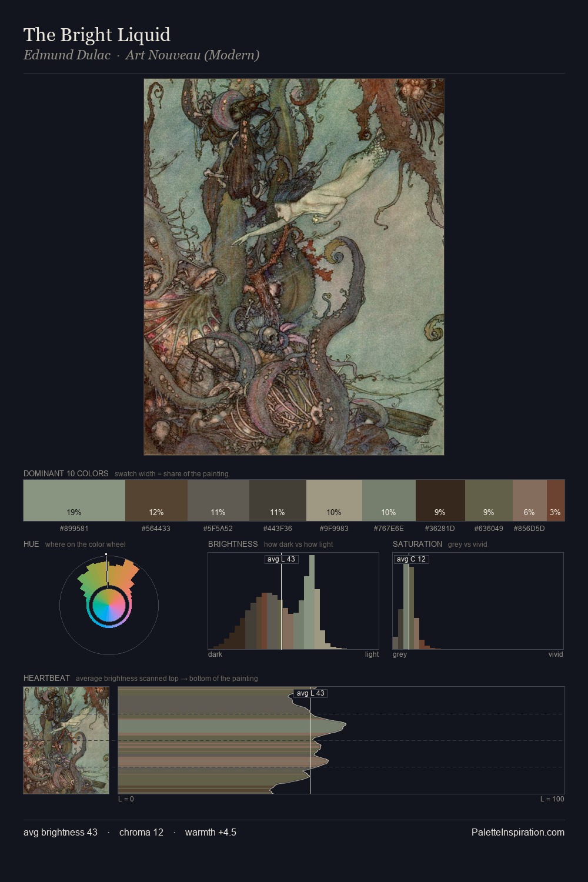Image resolution: width=588 pixels, height=882 pixels.
Task: Click the painting thumbnail in the Heartbeat section
Action: (66, 740)
